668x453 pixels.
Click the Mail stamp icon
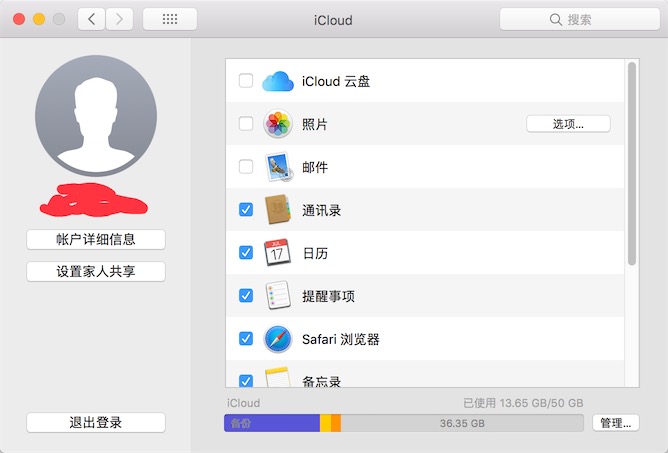278,167
